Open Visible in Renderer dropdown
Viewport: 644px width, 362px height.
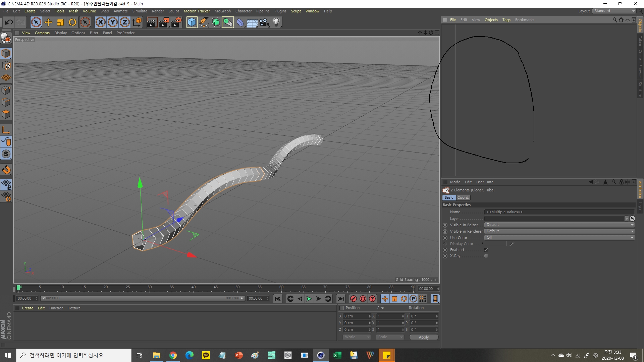tap(559, 231)
